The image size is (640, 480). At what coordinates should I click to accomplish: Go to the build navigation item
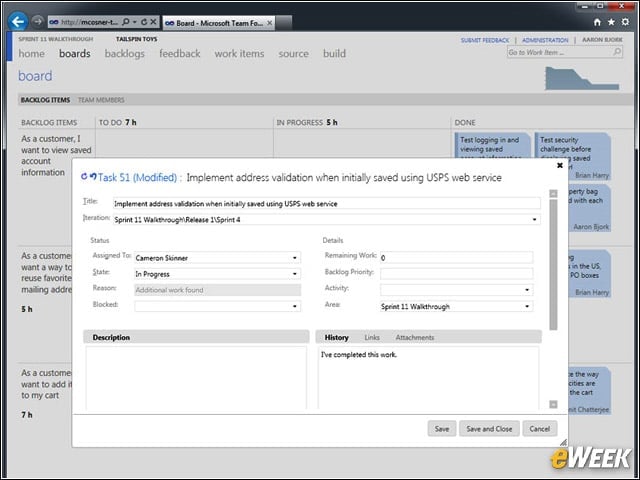coord(334,53)
